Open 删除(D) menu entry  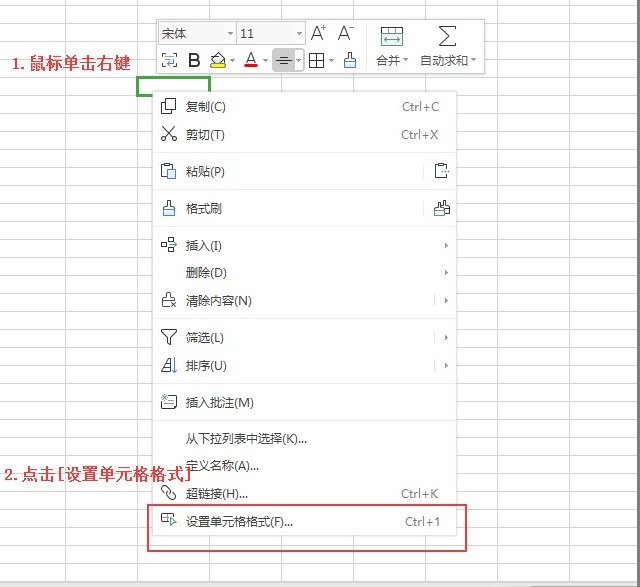pyautogui.click(x=304, y=272)
